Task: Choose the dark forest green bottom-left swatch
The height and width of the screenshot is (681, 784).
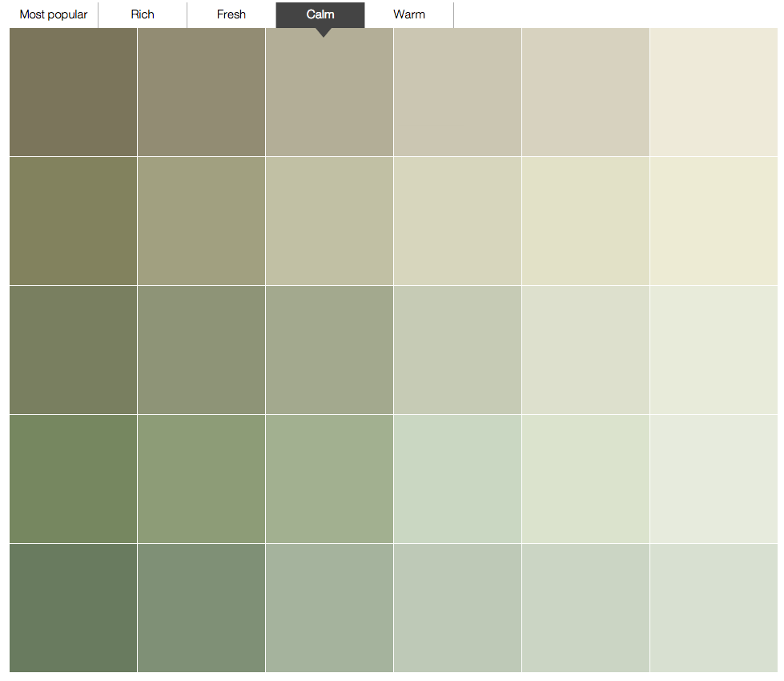Action: click(x=73, y=608)
